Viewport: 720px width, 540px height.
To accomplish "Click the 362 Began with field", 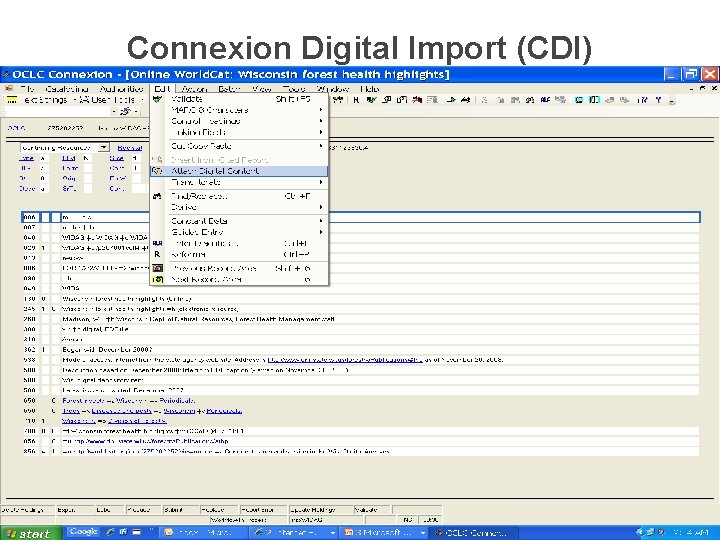I will [380, 349].
